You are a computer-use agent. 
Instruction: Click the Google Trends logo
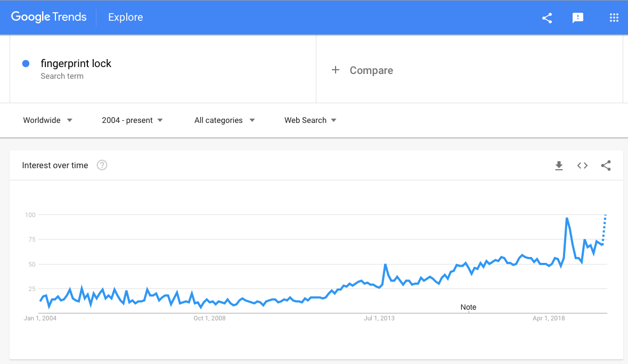click(x=48, y=17)
